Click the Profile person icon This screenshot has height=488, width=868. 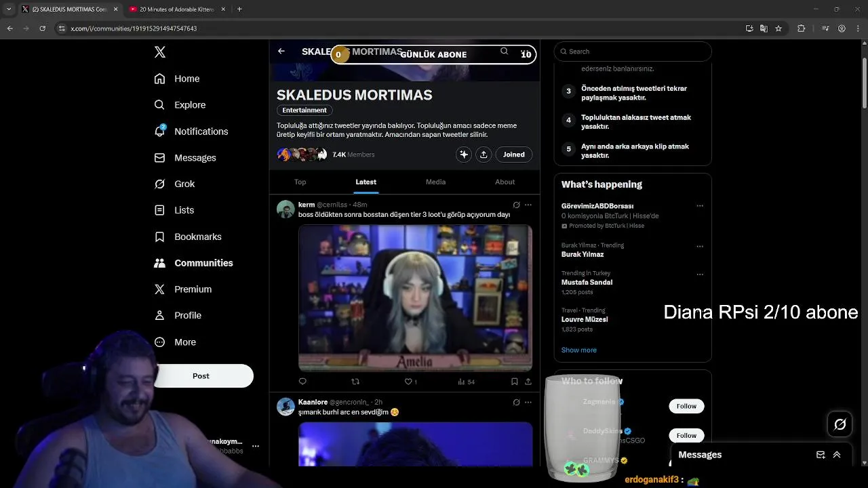159,315
